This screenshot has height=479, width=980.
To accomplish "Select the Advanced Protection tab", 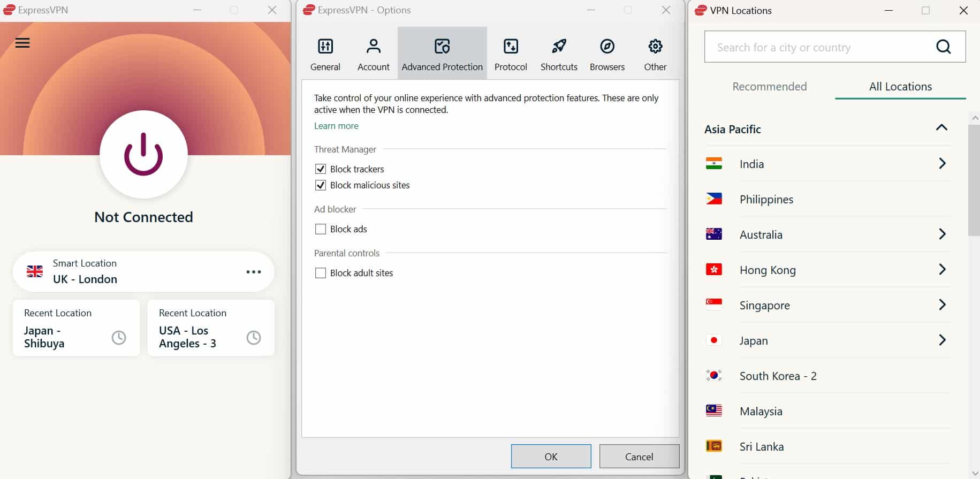I will [x=442, y=54].
